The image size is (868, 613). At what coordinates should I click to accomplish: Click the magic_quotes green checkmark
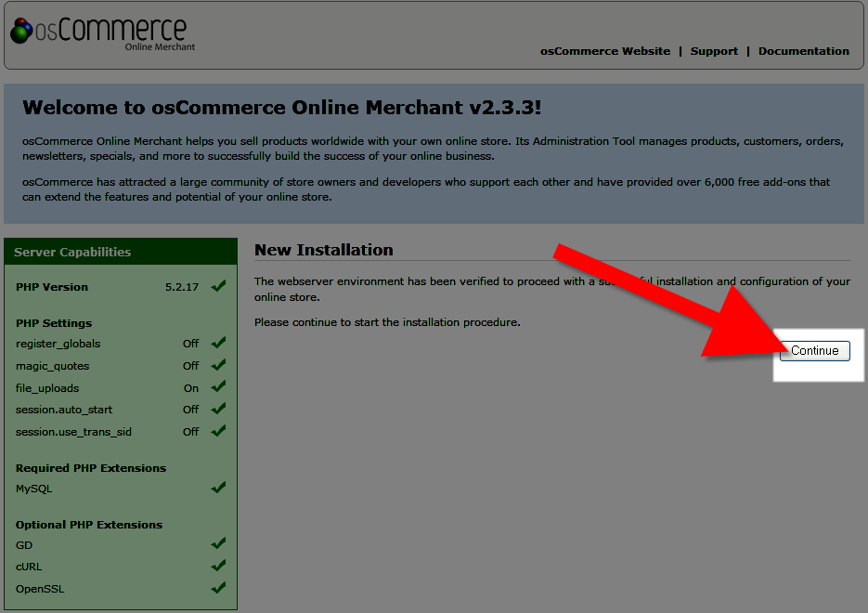(218, 365)
